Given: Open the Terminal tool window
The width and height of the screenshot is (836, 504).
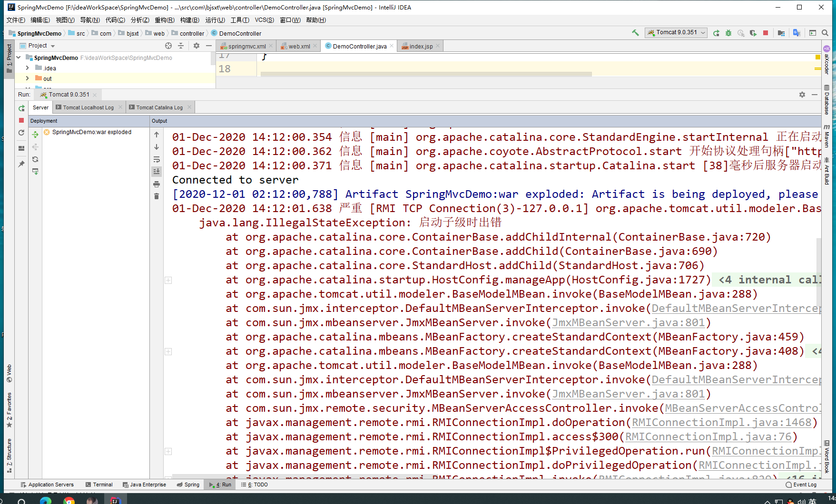Looking at the screenshot, I should pyautogui.click(x=99, y=485).
